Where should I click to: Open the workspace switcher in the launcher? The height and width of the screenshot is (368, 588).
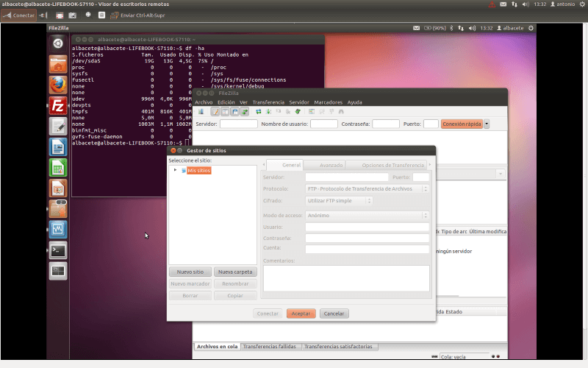[x=58, y=271]
